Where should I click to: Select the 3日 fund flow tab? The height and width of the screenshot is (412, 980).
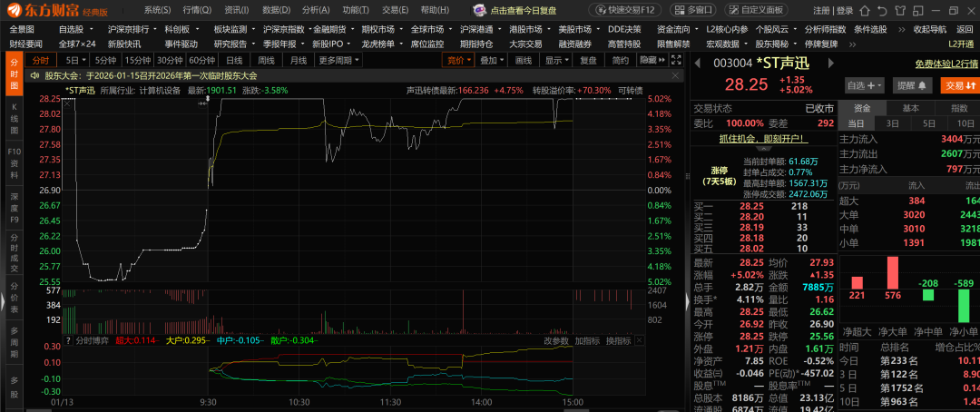pos(893,123)
